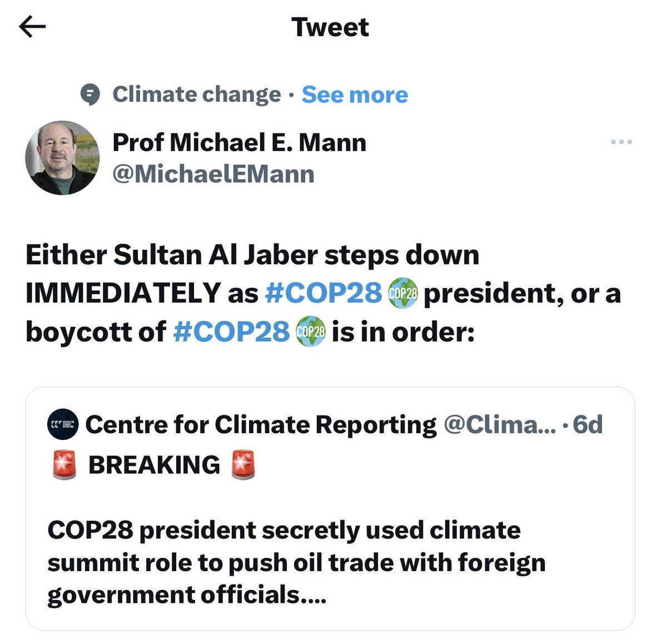Tap the Climate change topic speech-bubble icon

coord(90,95)
